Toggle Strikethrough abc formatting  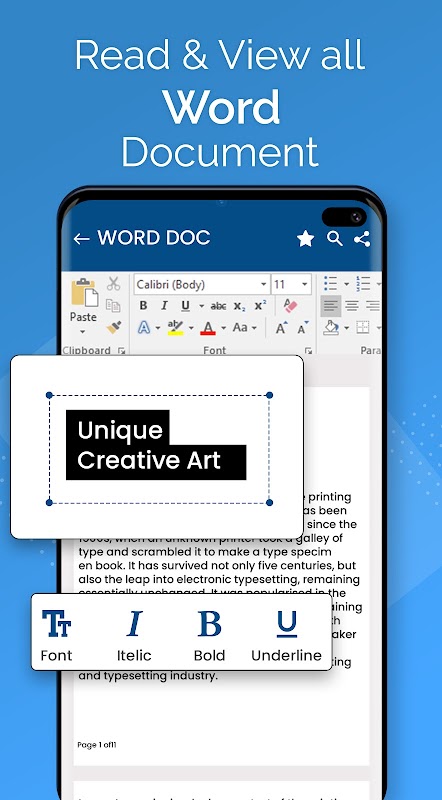click(218, 306)
